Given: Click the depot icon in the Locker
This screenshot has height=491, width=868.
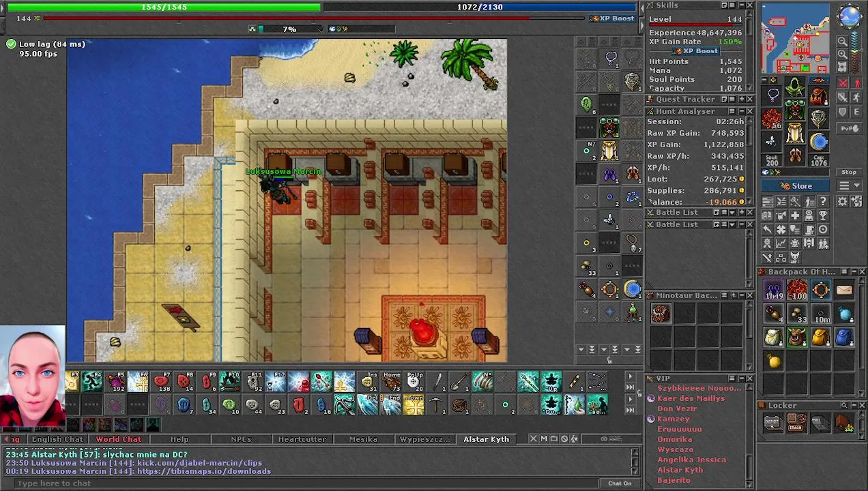Looking at the screenshot, I should point(772,423).
